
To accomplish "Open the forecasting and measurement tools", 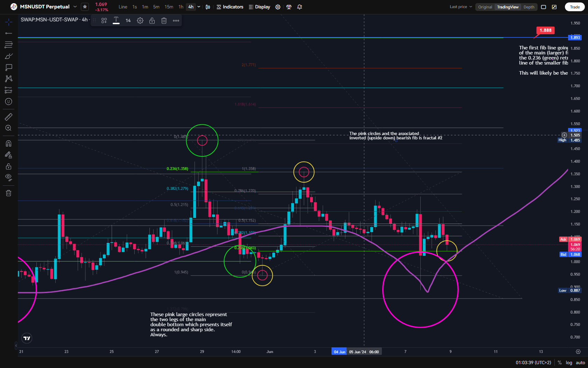I will coord(9,90).
